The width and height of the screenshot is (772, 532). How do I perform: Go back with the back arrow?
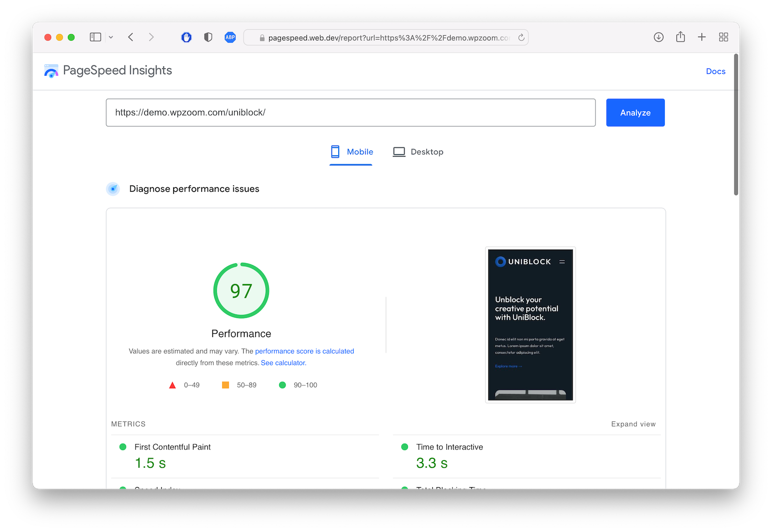click(x=131, y=37)
